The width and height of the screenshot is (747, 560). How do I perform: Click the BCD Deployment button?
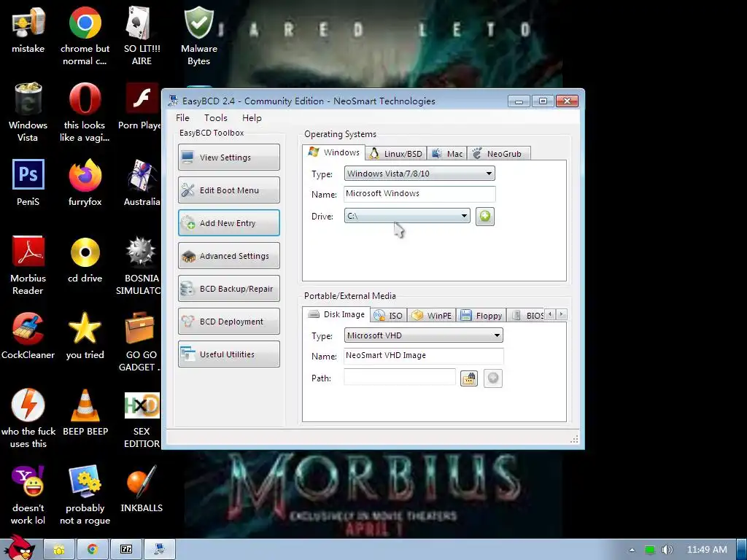click(229, 322)
